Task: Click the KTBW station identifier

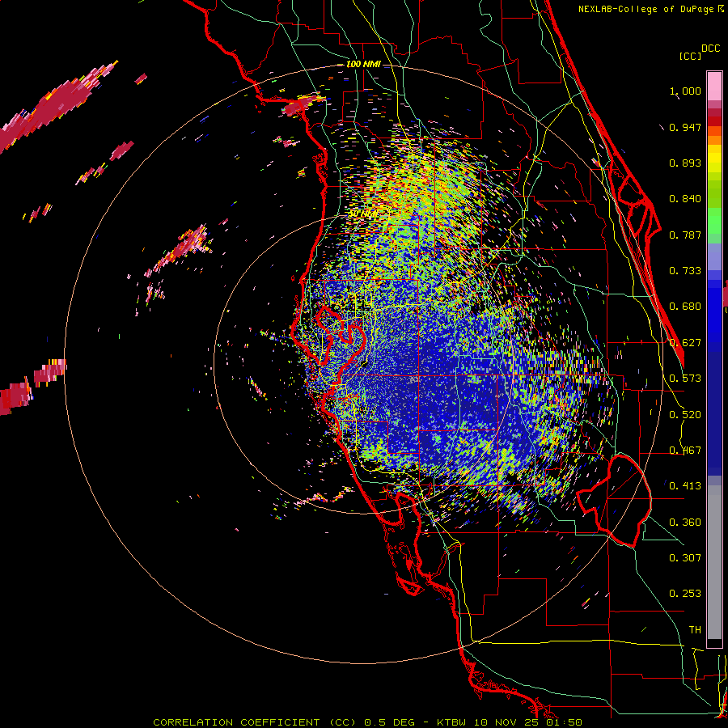Action: (451, 722)
